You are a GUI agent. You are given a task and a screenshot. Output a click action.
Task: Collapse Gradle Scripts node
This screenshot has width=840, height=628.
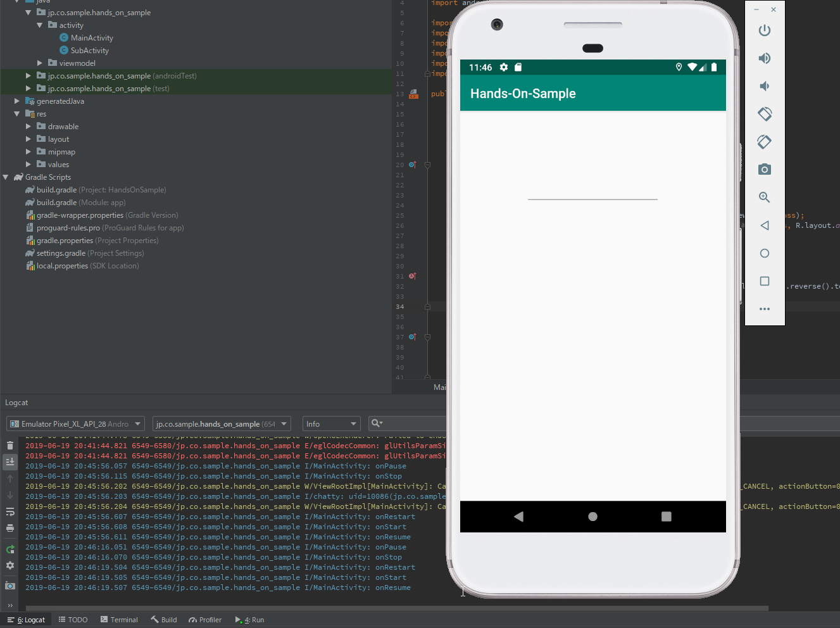[x=6, y=177]
